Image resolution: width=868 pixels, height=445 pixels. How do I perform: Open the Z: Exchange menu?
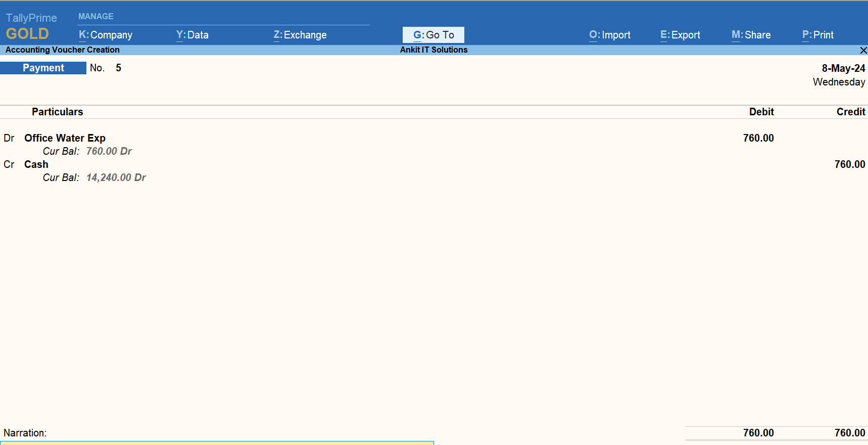click(300, 35)
